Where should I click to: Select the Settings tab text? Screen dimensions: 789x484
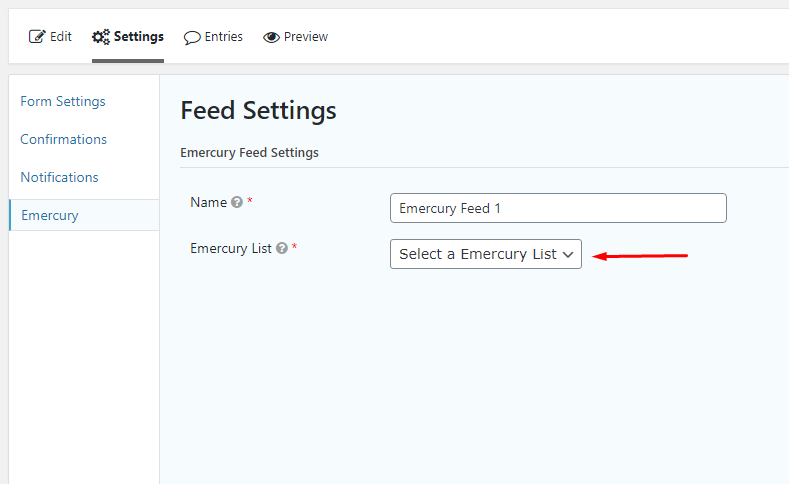[139, 37]
